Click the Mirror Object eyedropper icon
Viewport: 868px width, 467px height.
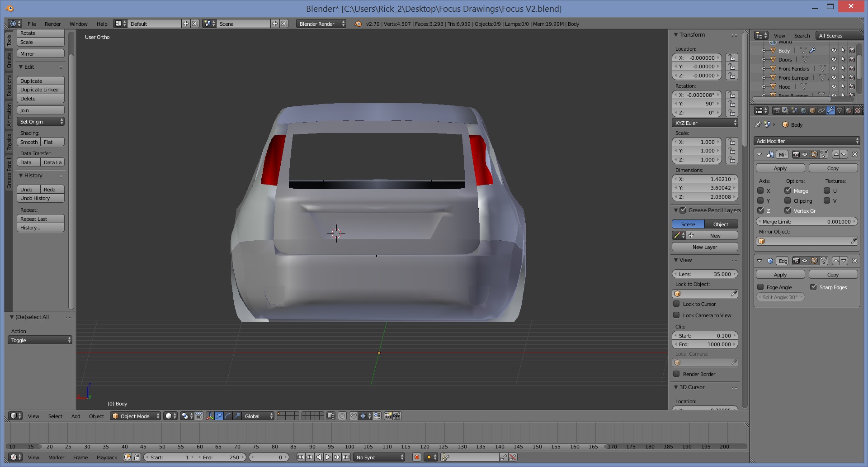(x=854, y=242)
